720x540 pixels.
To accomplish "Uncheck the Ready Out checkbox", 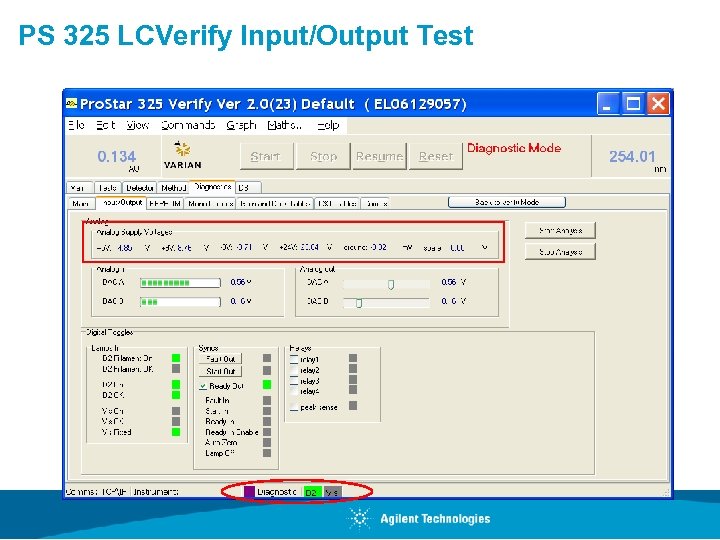I will (x=203, y=386).
